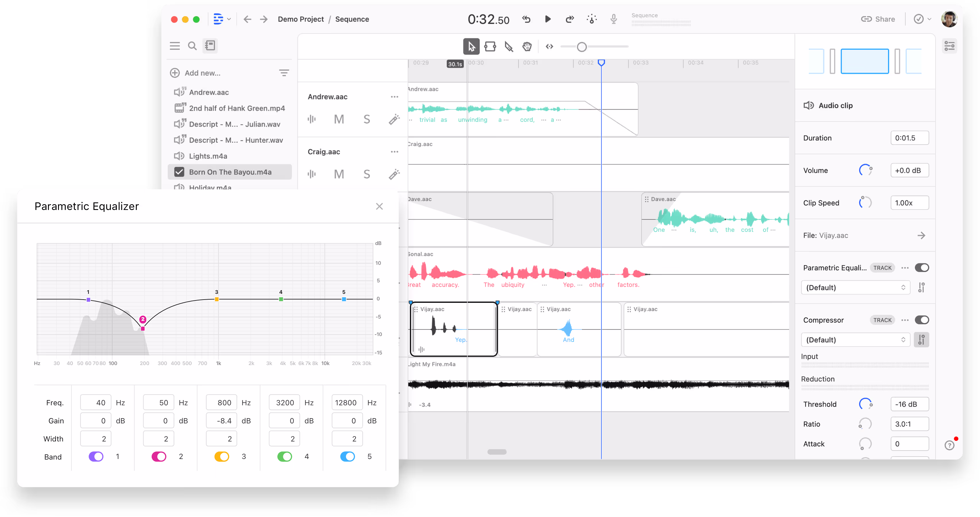Adjust the timeline zoom slider handle
The height and width of the screenshot is (517, 980).
click(581, 47)
